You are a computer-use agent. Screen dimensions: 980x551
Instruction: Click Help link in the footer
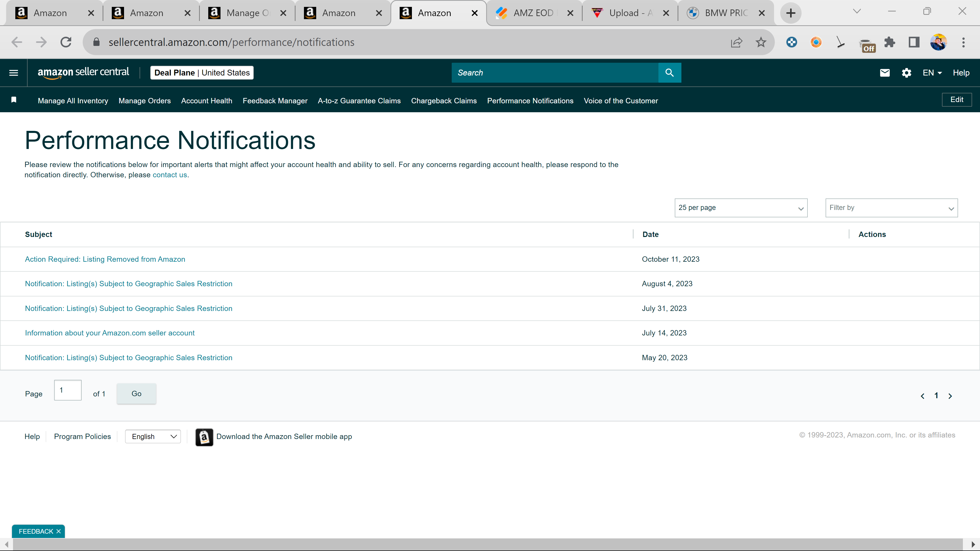[32, 436]
